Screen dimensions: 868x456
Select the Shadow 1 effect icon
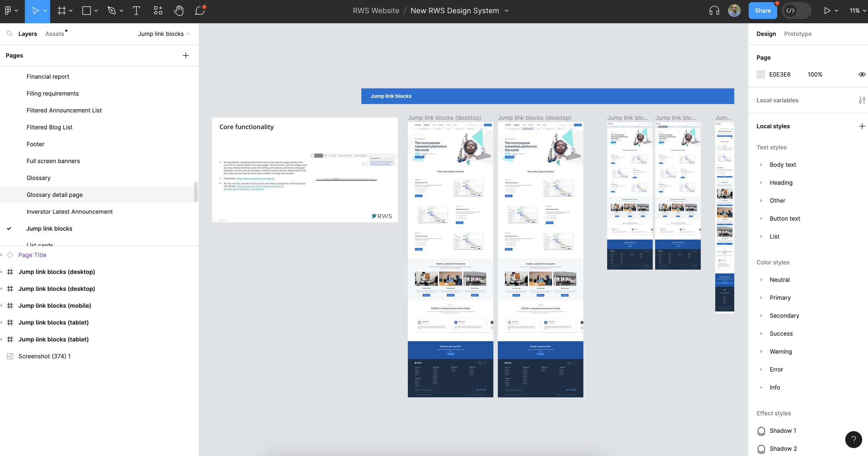tap(761, 431)
